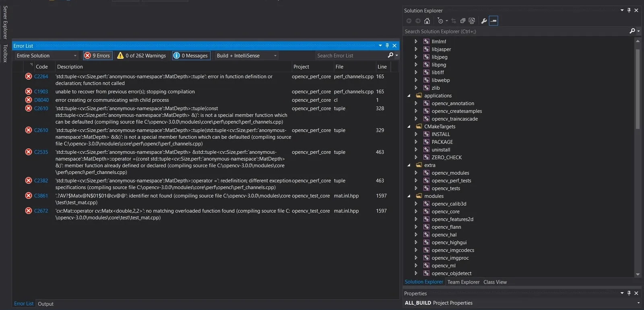Screen dimensions: 644x310
Task: Click the modules folder icon
Action: 419,196
